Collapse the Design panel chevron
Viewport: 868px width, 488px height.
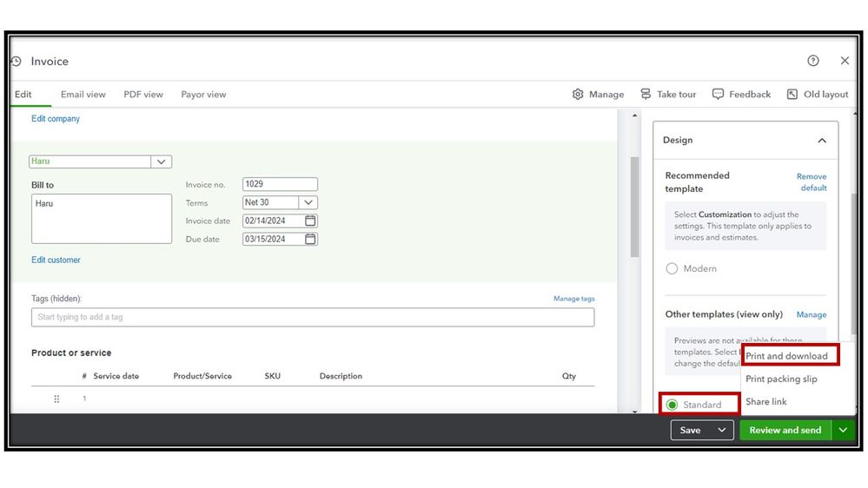point(822,141)
